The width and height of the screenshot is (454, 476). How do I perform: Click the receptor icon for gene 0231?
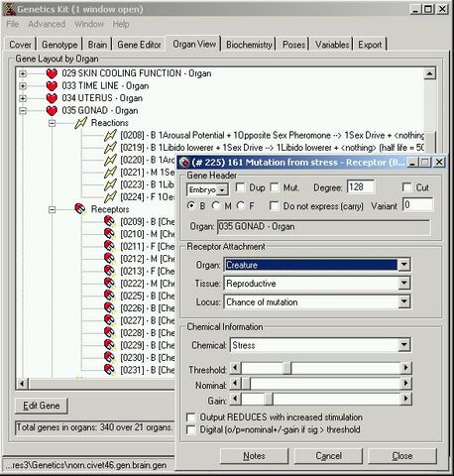(110, 370)
